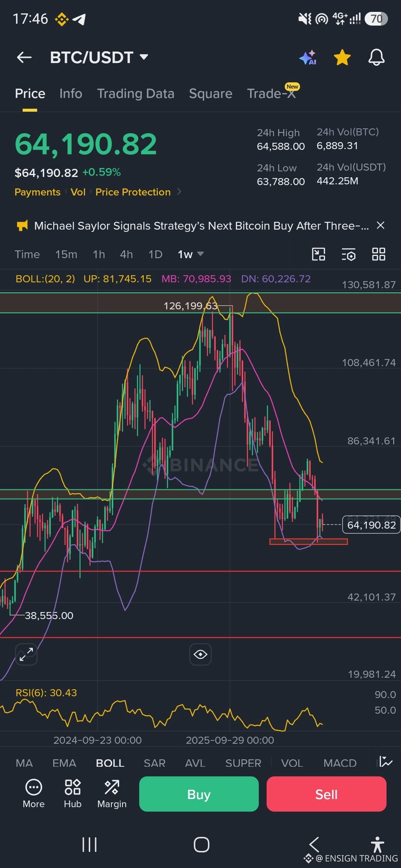Open the AI sparkle assistant icon
This screenshot has height=868, width=401.
click(307, 57)
